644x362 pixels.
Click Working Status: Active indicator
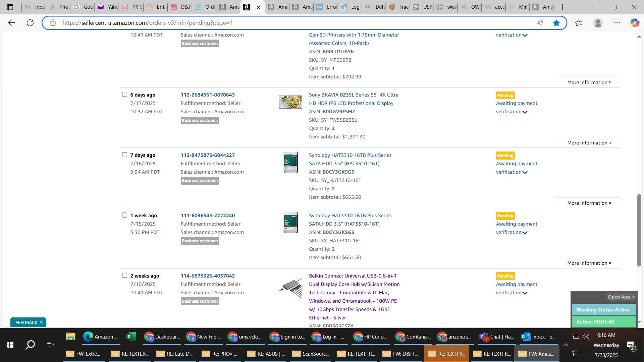coord(604,310)
